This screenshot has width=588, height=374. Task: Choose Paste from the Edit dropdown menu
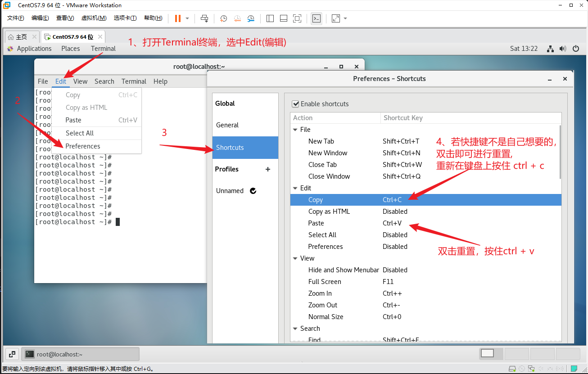pos(97,120)
